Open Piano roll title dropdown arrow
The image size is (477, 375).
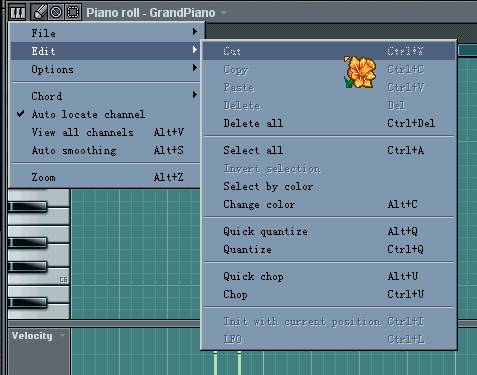(x=224, y=13)
